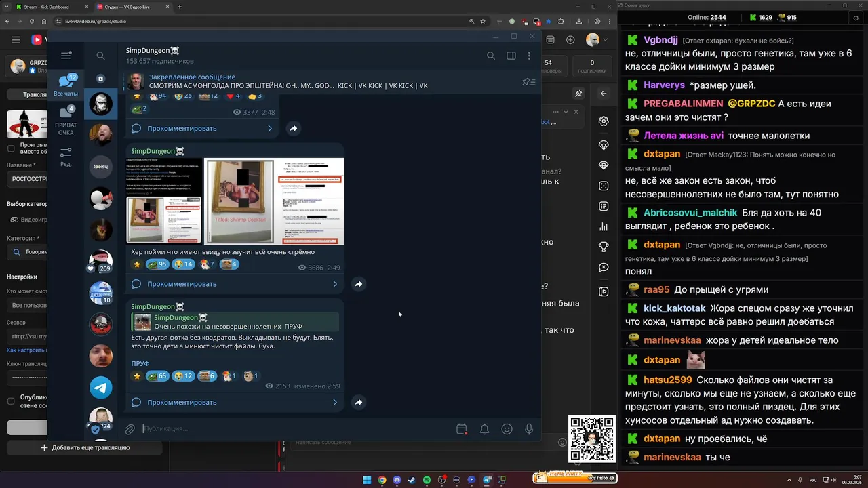This screenshot has width=868, height=488.
Task: Open Telegram hamburger menu
Action: click(66, 56)
